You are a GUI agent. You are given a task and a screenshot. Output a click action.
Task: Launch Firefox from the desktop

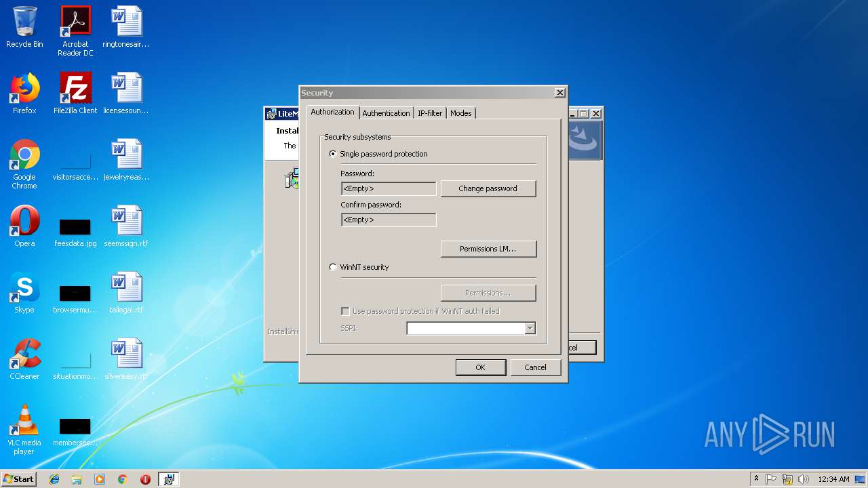pos(24,94)
